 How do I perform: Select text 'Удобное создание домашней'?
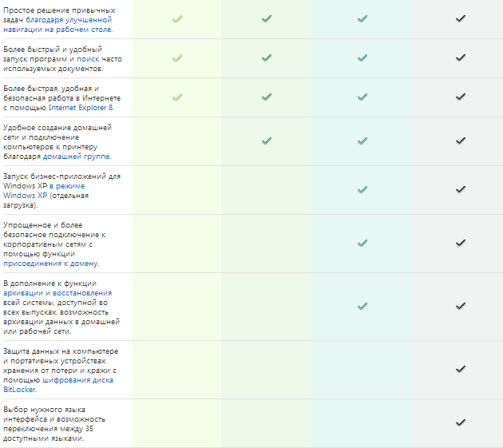57,128
